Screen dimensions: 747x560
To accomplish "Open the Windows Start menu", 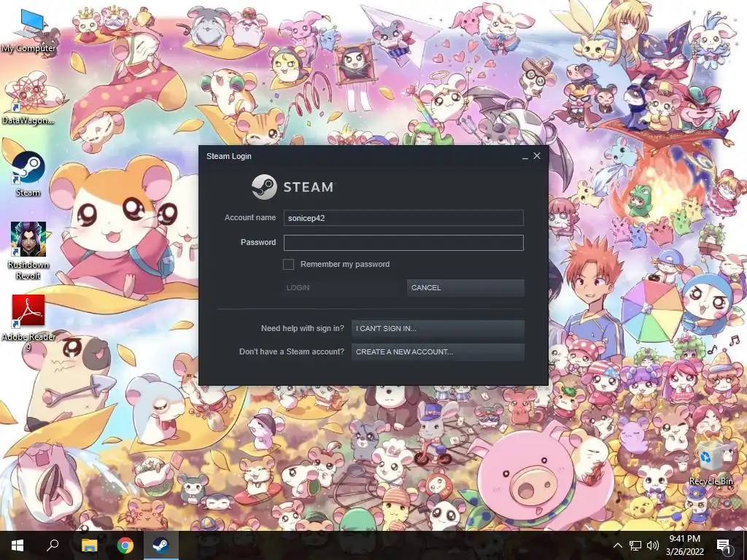I will (18, 545).
